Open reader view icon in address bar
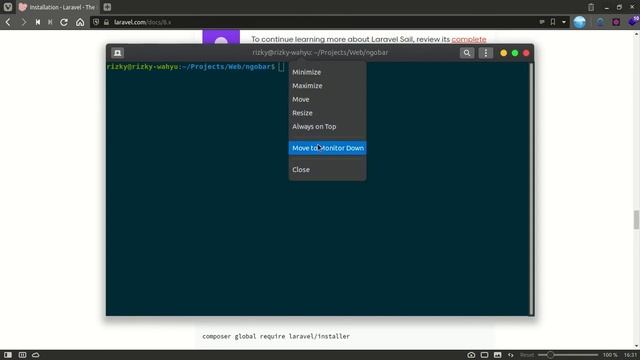The height and width of the screenshot is (360, 640). [542, 22]
